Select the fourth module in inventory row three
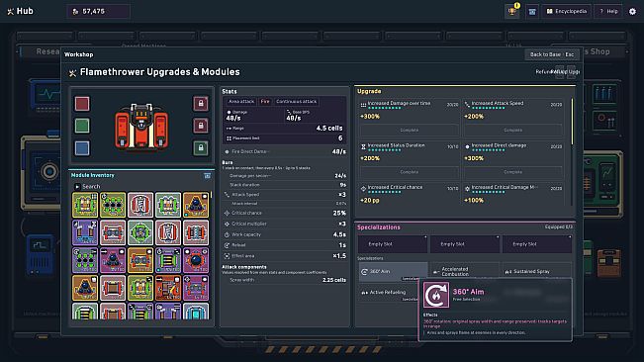Screen dimensions: 644x362 [168, 260]
